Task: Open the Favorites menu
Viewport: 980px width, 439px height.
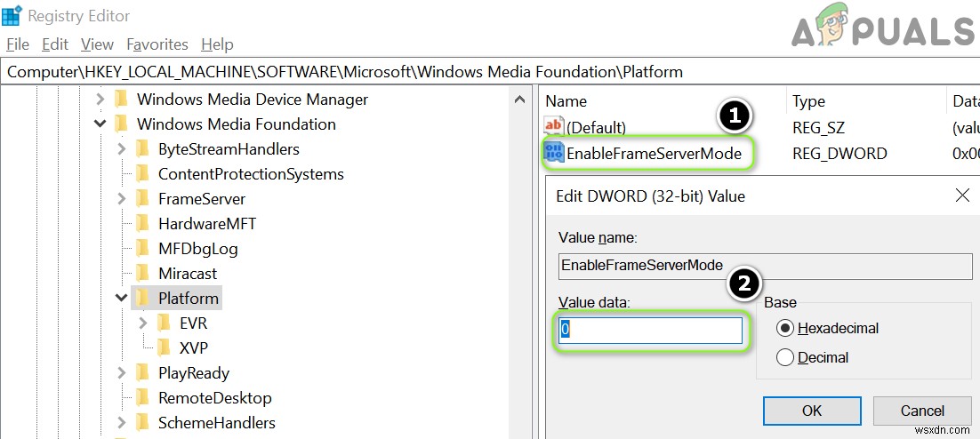Action: [157, 44]
